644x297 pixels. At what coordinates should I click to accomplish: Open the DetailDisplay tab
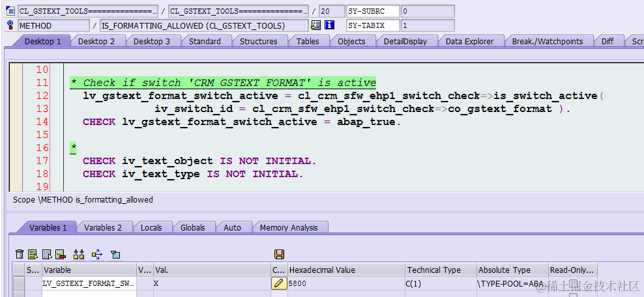point(405,42)
